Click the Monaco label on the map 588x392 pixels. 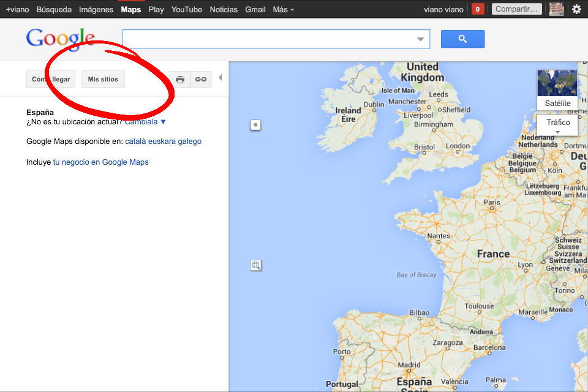(x=561, y=309)
